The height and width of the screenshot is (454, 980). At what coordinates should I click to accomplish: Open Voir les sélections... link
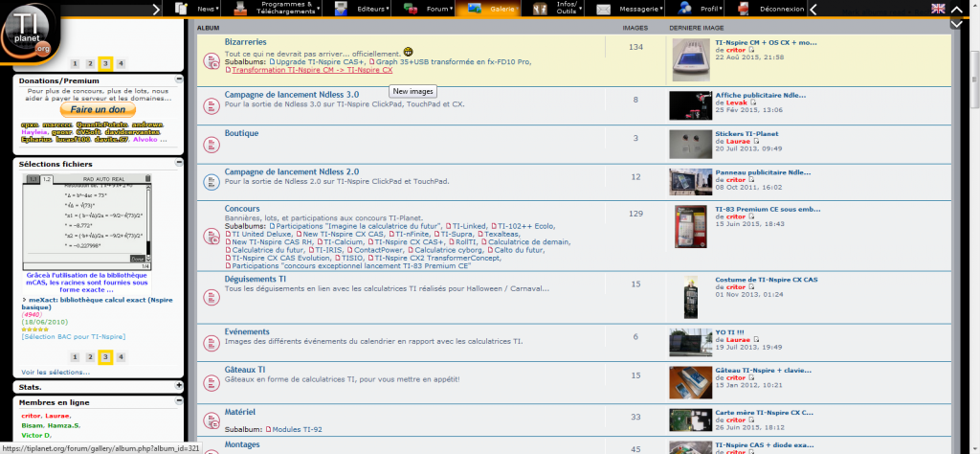pyautogui.click(x=56, y=372)
